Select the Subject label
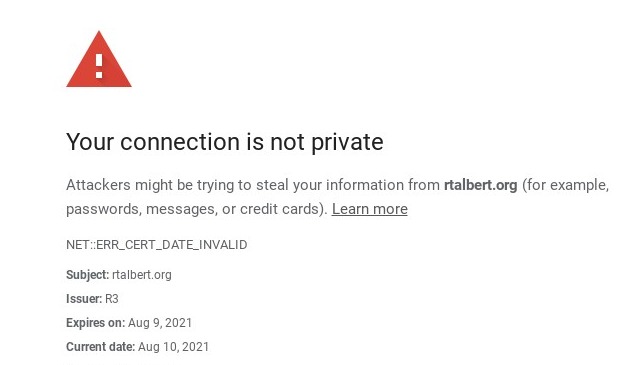This screenshot has width=640, height=365. click(x=87, y=275)
